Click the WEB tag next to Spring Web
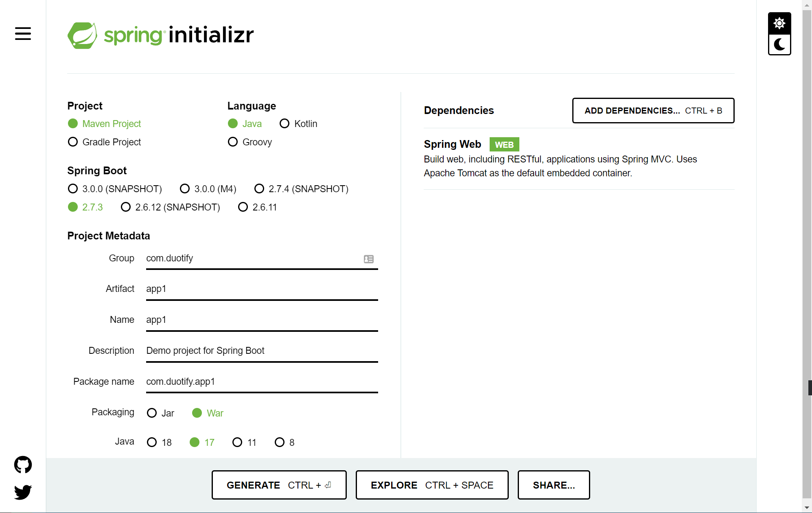The height and width of the screenshot is (513, 812). click(x=504, y=144)
